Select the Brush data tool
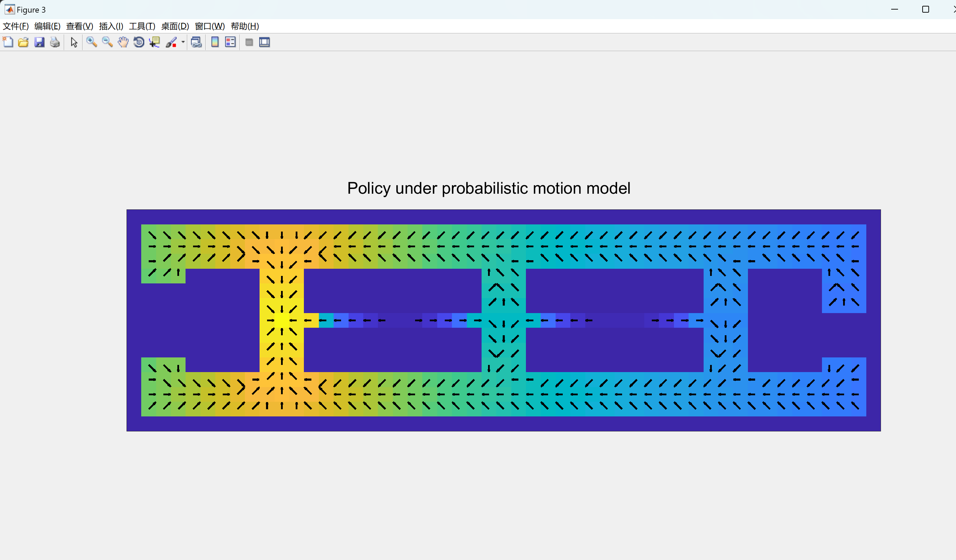The height and width of the screenshot is (560, 956). (171, 42)
